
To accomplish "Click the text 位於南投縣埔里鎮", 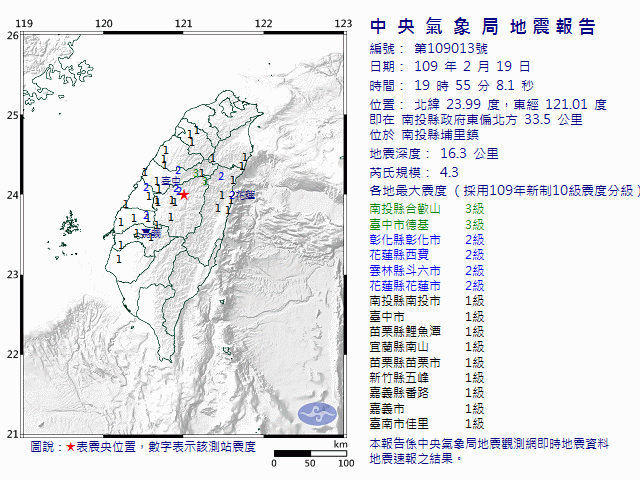I will tap(424, 135).
